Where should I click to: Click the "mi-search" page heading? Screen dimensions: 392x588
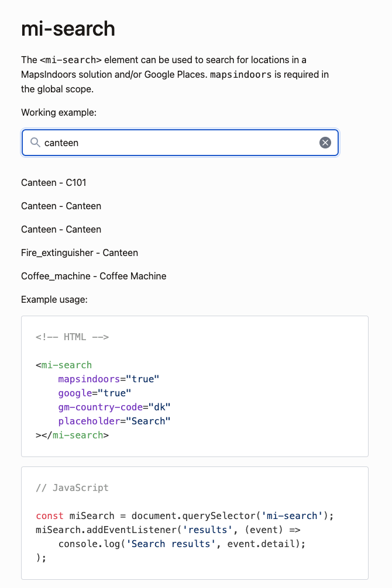point(68,29)
